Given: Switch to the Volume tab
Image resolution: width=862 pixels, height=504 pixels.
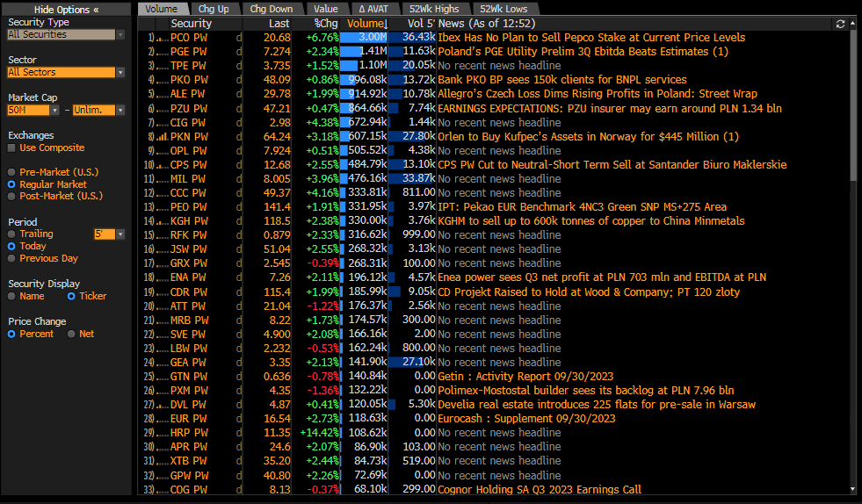Looking at the screenshot, I should click(x=161, y=9).
